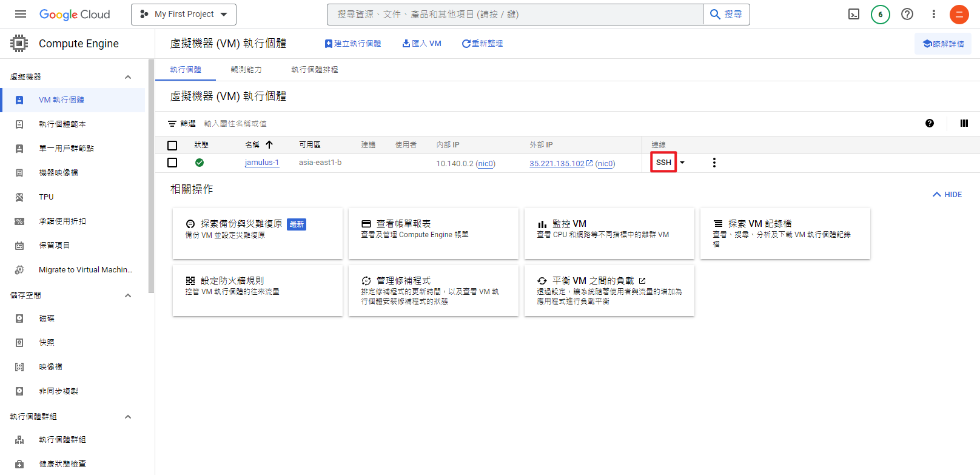Open 監控 VM card
The image size is (980, 475).
click(x=609, y=234)
